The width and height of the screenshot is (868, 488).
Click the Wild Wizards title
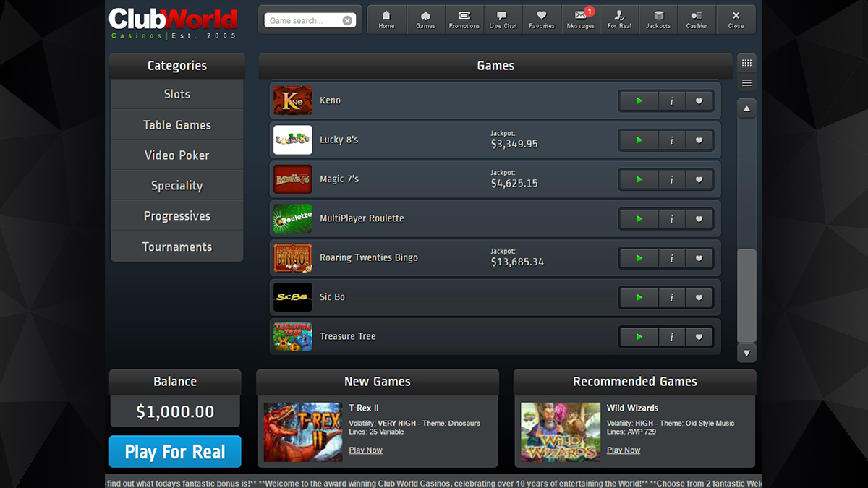pyautogui.click(x=632, y=408)
